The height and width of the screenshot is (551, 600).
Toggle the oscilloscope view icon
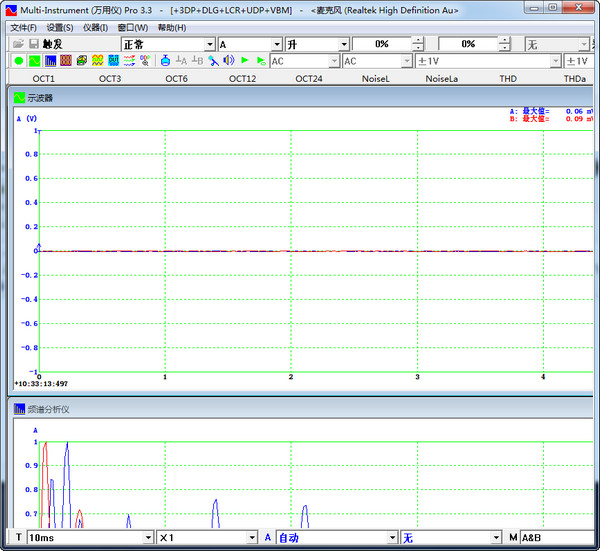(x=34, y=61)
